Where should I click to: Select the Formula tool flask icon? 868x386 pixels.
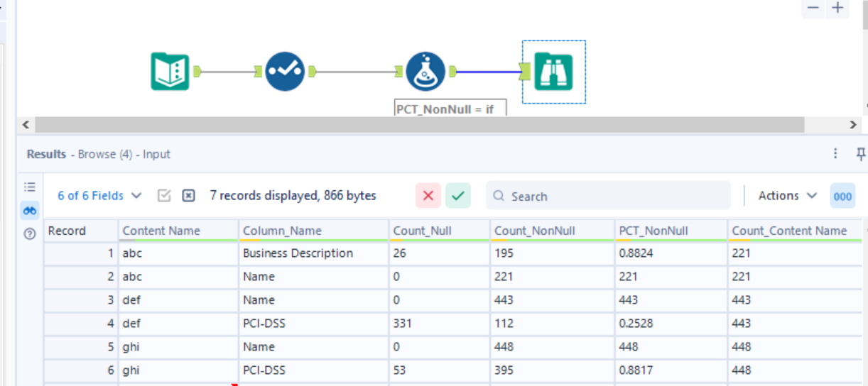pos(425,71)
